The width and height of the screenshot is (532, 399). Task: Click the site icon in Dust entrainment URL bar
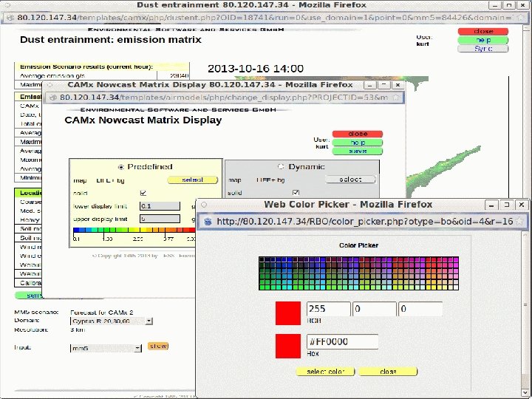point(10,18)
